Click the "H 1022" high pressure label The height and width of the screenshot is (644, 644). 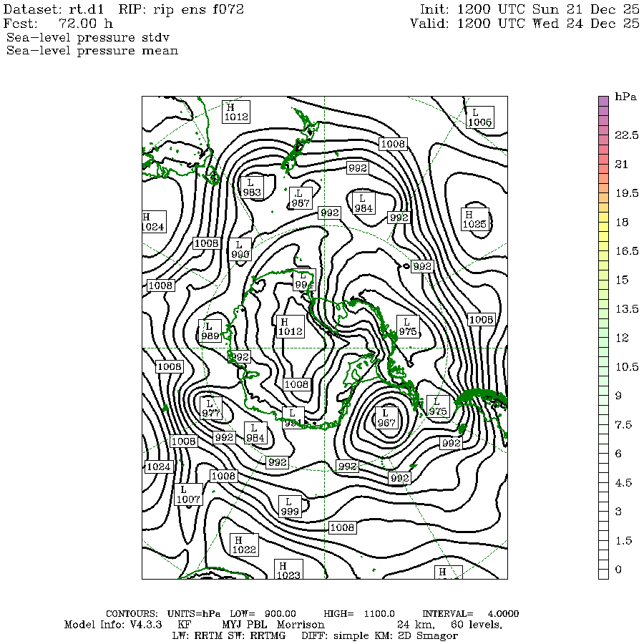pyautogui.click(x=244, y=545)
